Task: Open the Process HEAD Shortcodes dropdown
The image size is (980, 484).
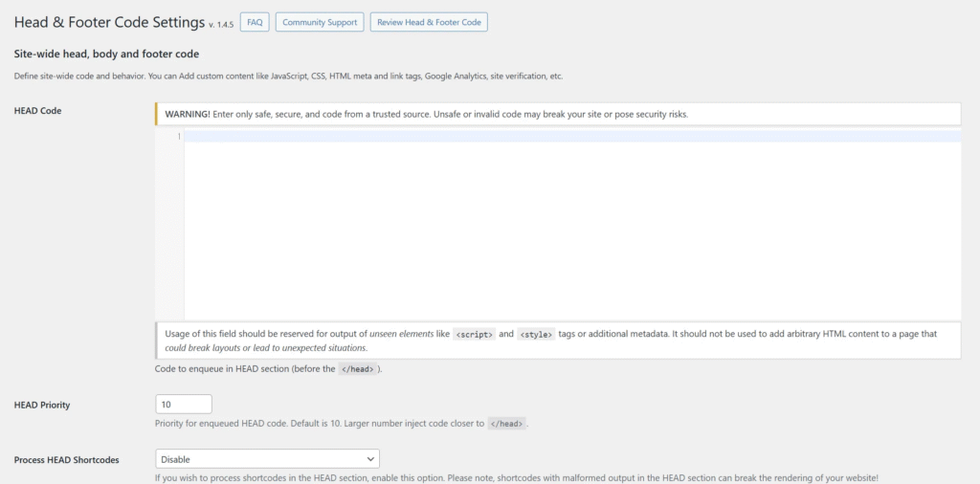Action: pos(267,459)
